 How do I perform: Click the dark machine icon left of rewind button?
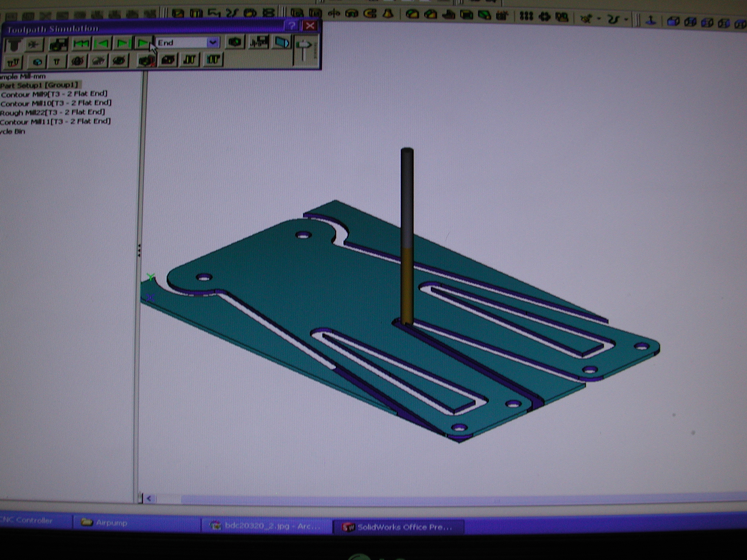pyautogui.click(x=58, y=44)
